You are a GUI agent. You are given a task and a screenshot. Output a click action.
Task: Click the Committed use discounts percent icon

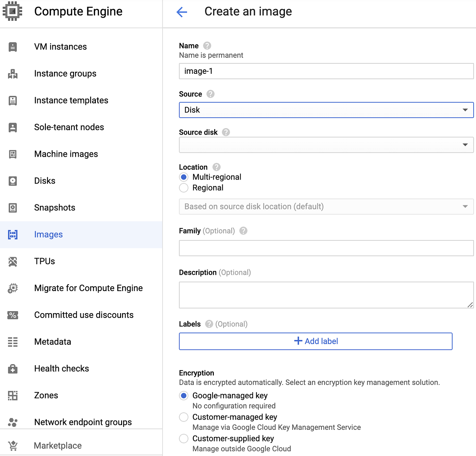(x=13, y=315)
